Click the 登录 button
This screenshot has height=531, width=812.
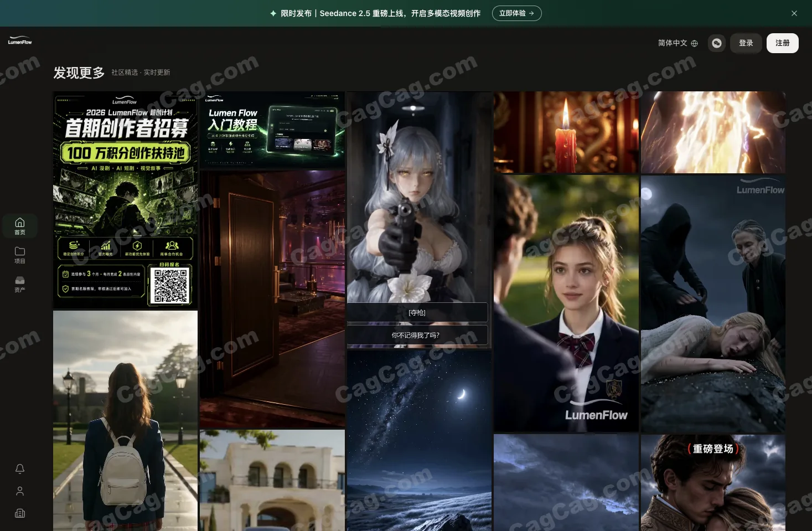click(x=746, y=43)
